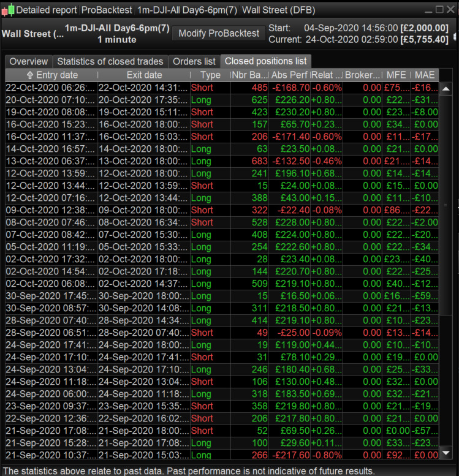Sort by Type column header
This screenshot has height=476, width=459.
coord(210,75)
